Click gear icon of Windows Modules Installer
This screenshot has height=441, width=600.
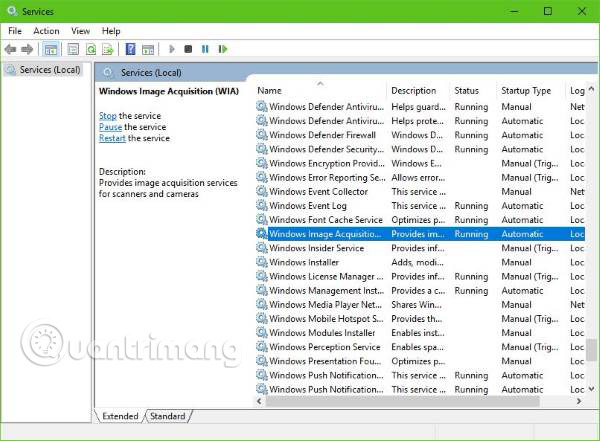262,333
